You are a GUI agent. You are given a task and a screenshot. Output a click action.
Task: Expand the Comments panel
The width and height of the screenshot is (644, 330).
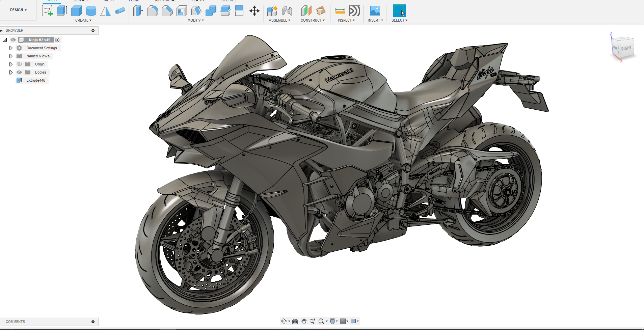point(93,322)
